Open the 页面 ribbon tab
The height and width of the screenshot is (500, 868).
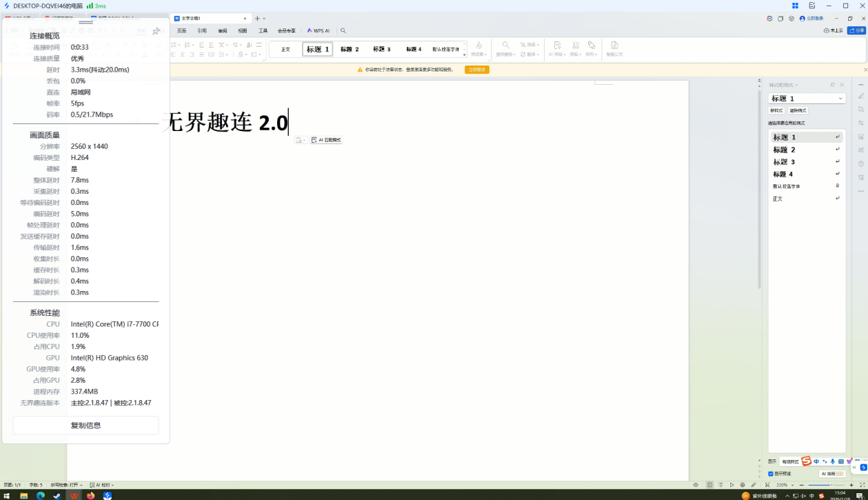click(x=182, y=31)
